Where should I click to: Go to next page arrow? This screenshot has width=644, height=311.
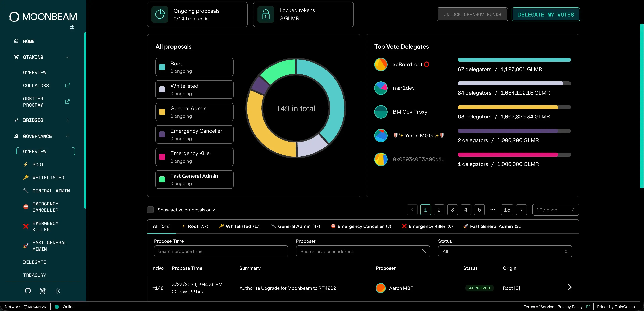coord(522,210)
